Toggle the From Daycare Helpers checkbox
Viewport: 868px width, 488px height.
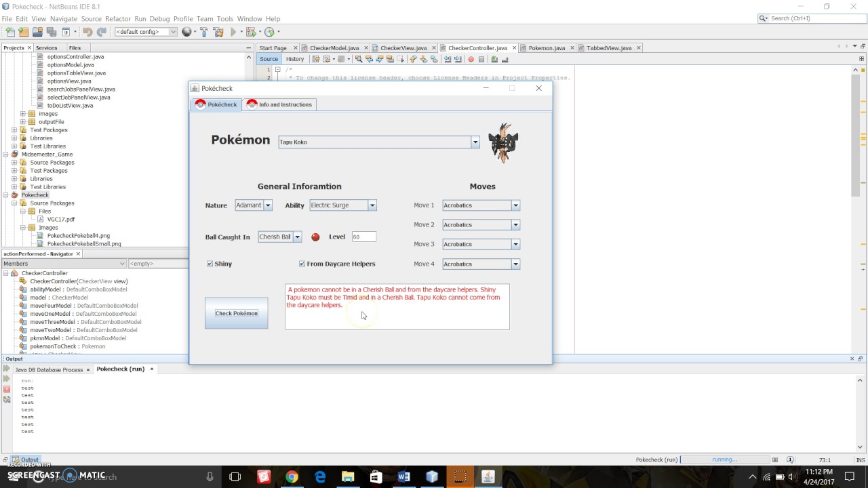pyautogui.click(x=302, y=264)
